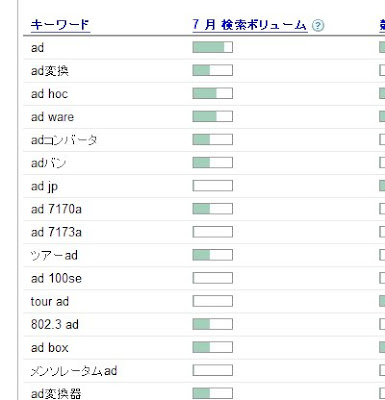The image size is (385, 400).
Task: Click the competition bar in the ad row
Action: point(382,47)
